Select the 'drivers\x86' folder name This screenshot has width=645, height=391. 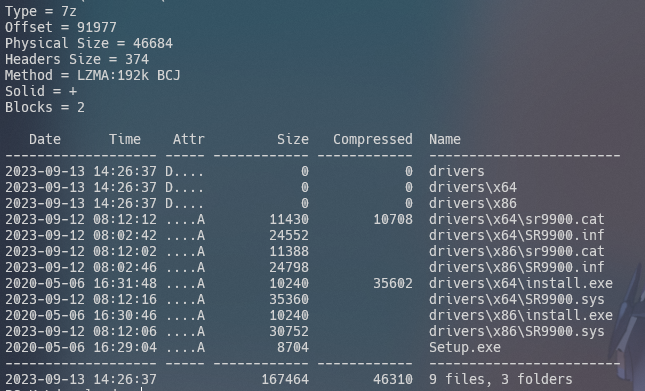(473, 204)
